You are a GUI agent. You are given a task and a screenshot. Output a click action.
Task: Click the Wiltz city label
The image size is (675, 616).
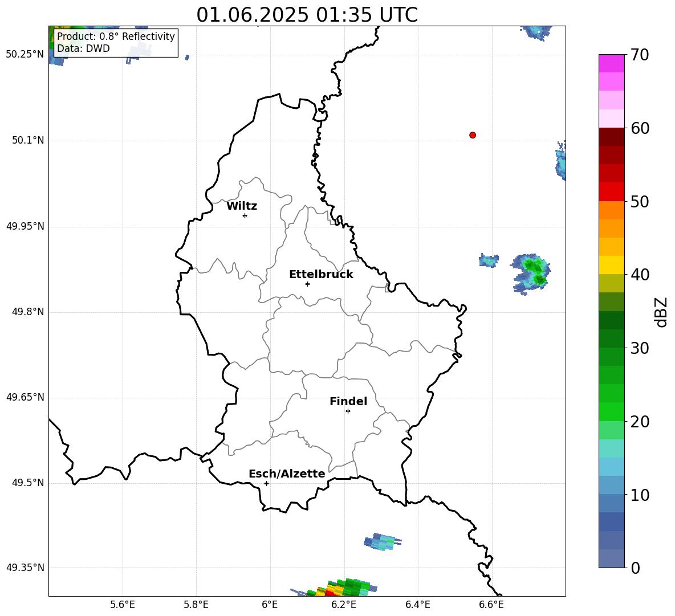pyautogui.click(x=242, y=206)
